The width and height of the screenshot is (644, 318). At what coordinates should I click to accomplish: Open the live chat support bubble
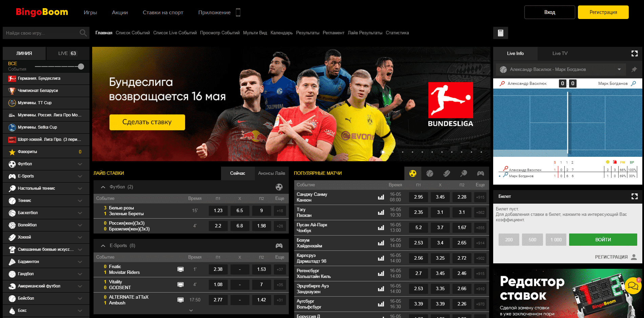coord(633,286)
